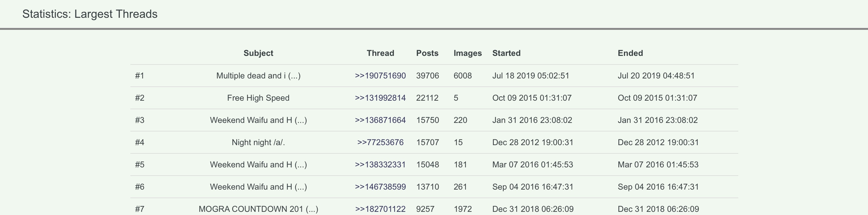868x215 pixels.
Task: Select subject 'Multiple dead and i (...)'
Action: click(x=258, y=76)
